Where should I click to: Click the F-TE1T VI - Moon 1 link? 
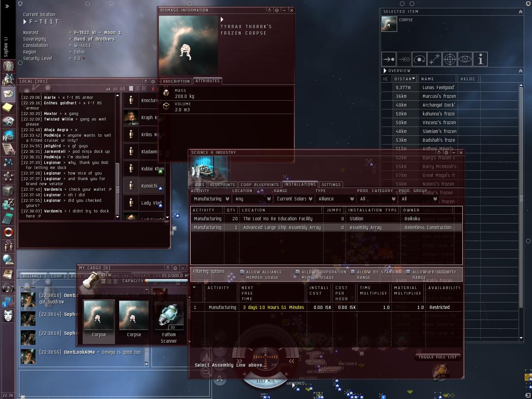pos(97,33)
